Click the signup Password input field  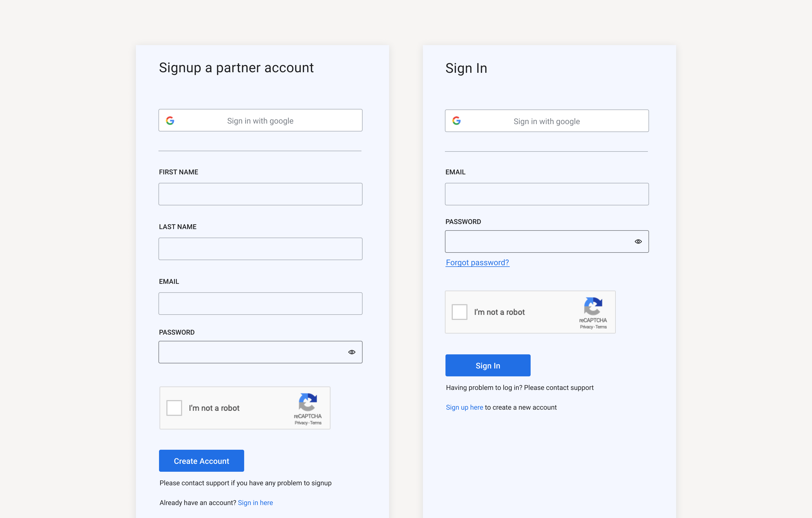coord(251,352)
